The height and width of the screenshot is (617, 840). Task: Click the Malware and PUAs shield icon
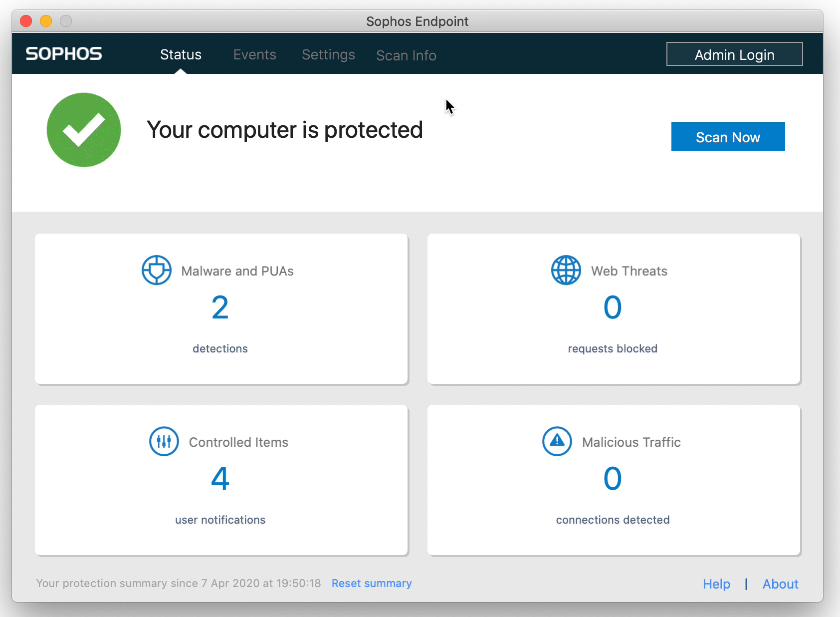tap(157, 270)
